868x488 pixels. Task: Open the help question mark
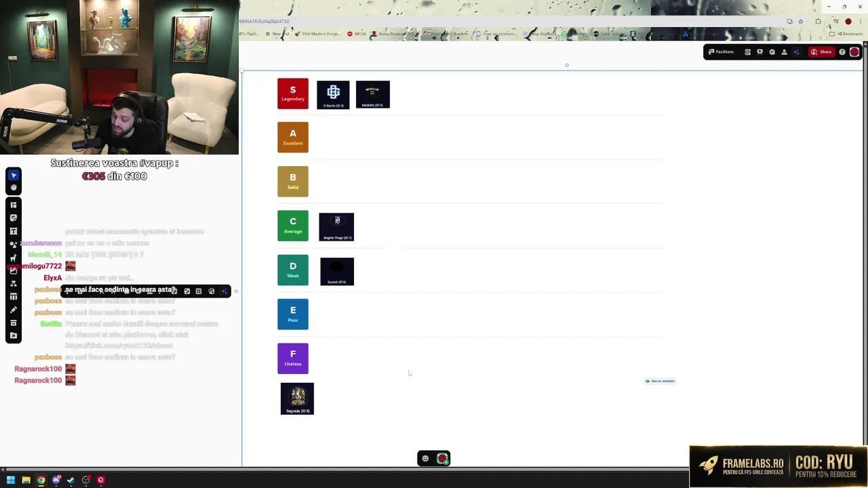(x=842, y=52)
